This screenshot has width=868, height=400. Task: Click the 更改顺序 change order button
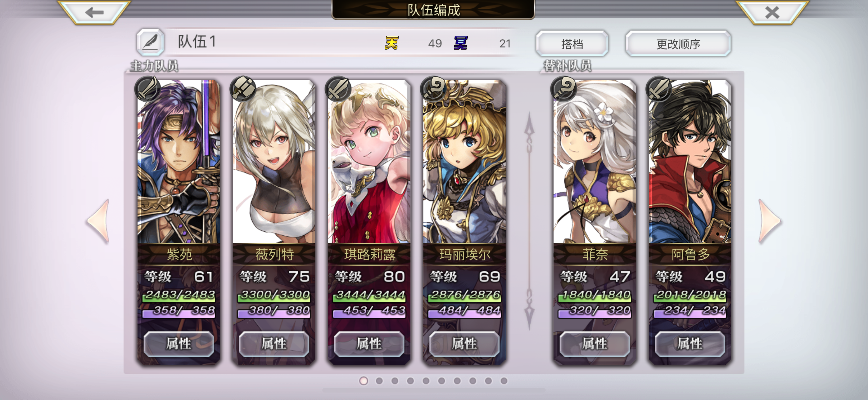(x=678, y=43)
